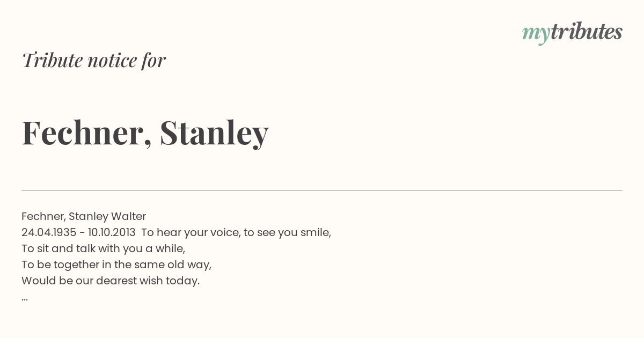The height and width of the screenshot is (338, 644).
Task: Click the word 'Stanley' in the title
Action: tap(214, 133)
